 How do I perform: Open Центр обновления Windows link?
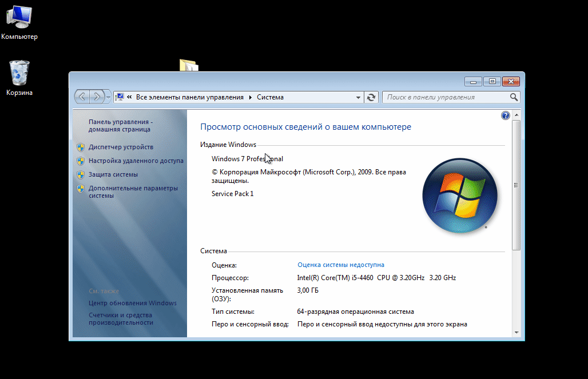click(132, 303)
